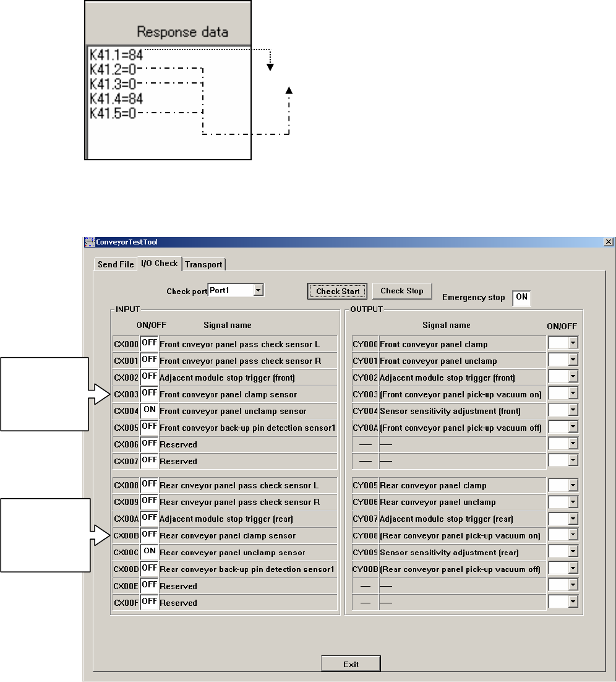
Task: Open CY00B Rear pick-up vacuum off dropdown
Action: point(573,568)
